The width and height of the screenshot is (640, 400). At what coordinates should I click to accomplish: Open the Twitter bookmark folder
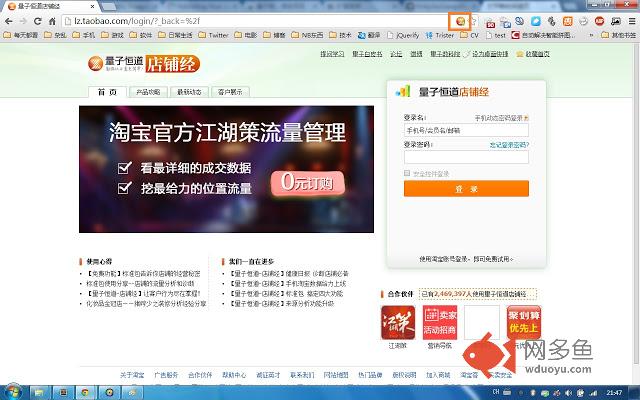tap(213, 36)
